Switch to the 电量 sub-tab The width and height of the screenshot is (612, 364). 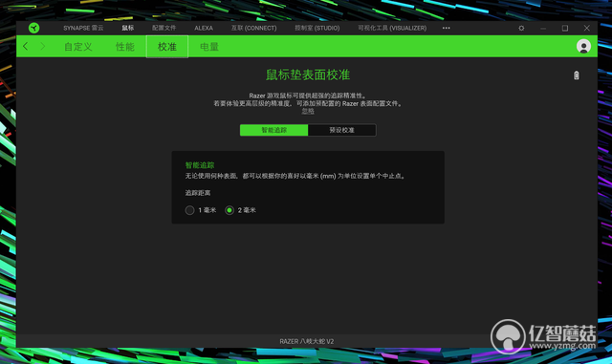pos(209,47)
